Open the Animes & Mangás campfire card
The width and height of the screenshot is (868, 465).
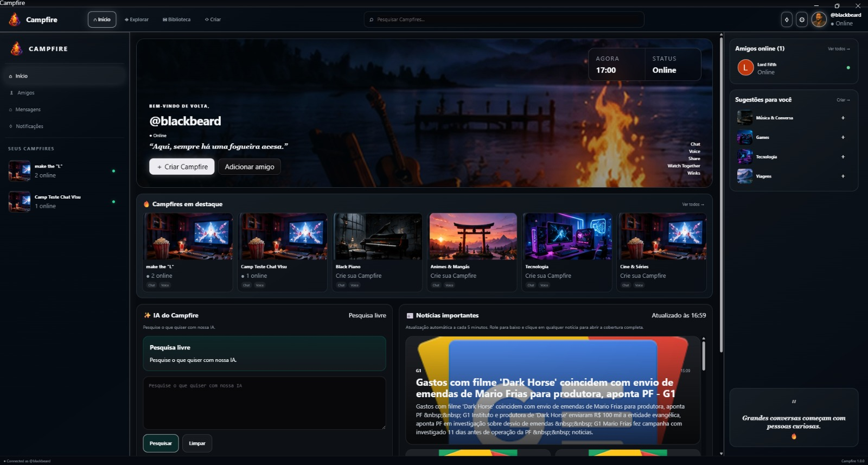[473, 252]
